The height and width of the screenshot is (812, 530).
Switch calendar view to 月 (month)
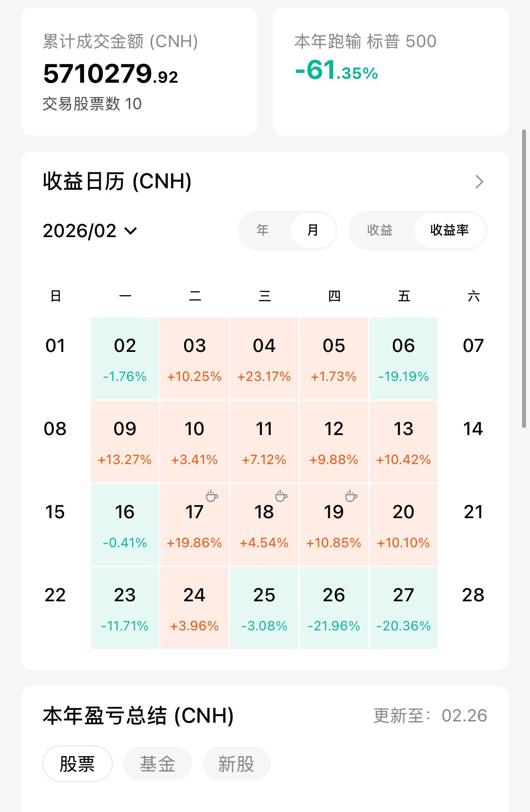coord(312,230)
